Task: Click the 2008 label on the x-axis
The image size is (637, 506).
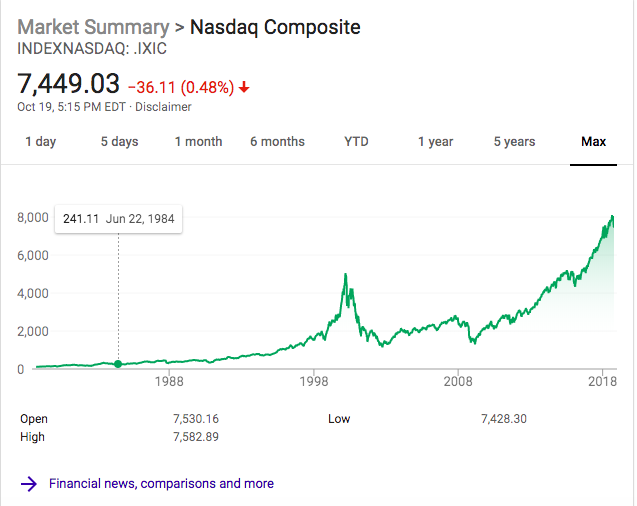Action: [x=458, y=382]
